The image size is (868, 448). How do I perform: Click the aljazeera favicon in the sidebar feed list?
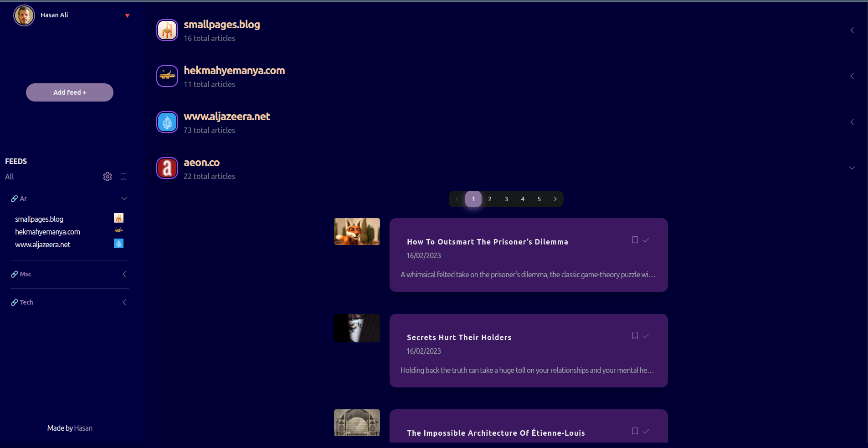(x=119, y=244)
